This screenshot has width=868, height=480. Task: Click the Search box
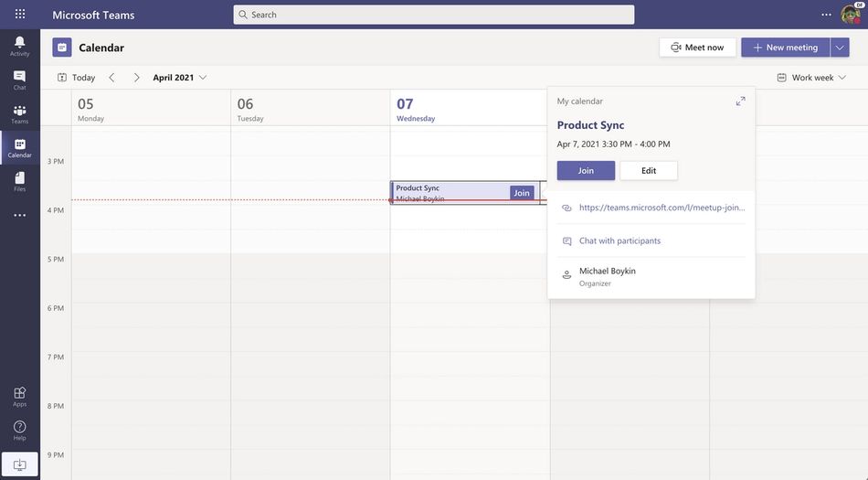[x=433, y=15]
